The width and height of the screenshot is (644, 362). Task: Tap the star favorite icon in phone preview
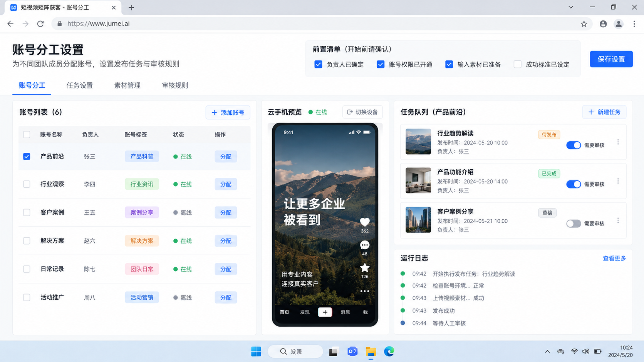pyautogui.click(x=364, y=268)
